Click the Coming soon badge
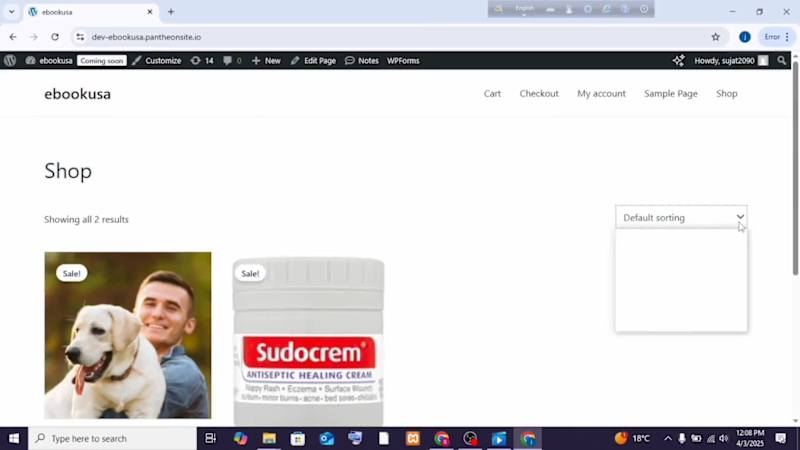 tap(102, 60)
